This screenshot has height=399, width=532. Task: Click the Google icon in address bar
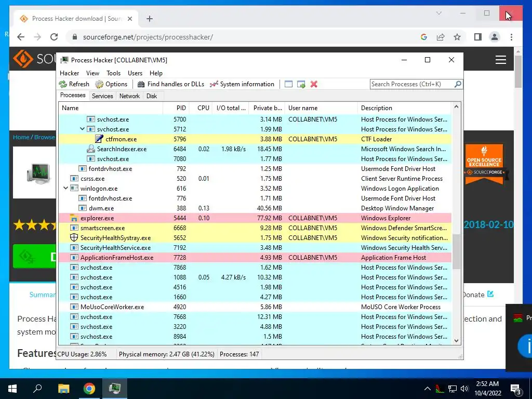(x=424, y=37)
